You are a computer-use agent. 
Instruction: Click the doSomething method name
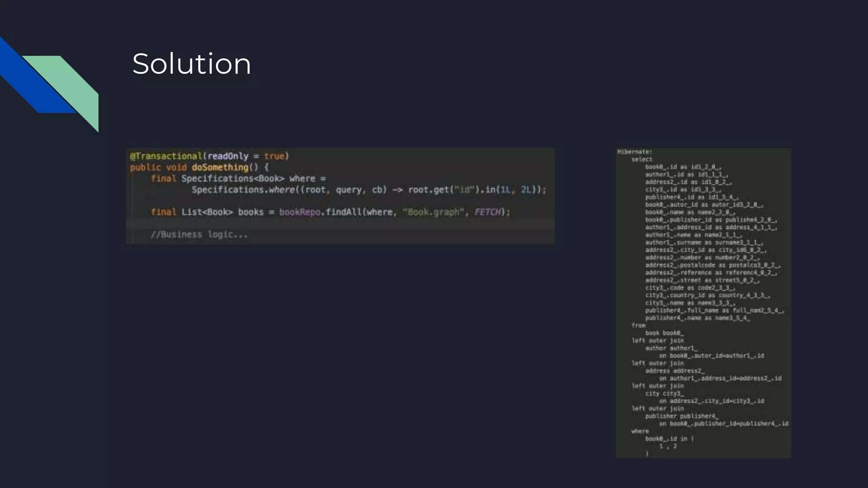pos(220,167)
